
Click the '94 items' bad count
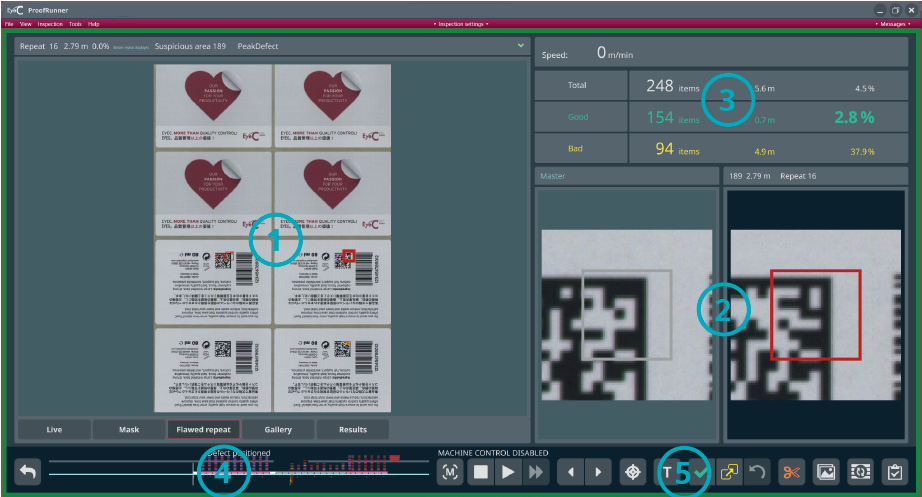click(677, 149)
